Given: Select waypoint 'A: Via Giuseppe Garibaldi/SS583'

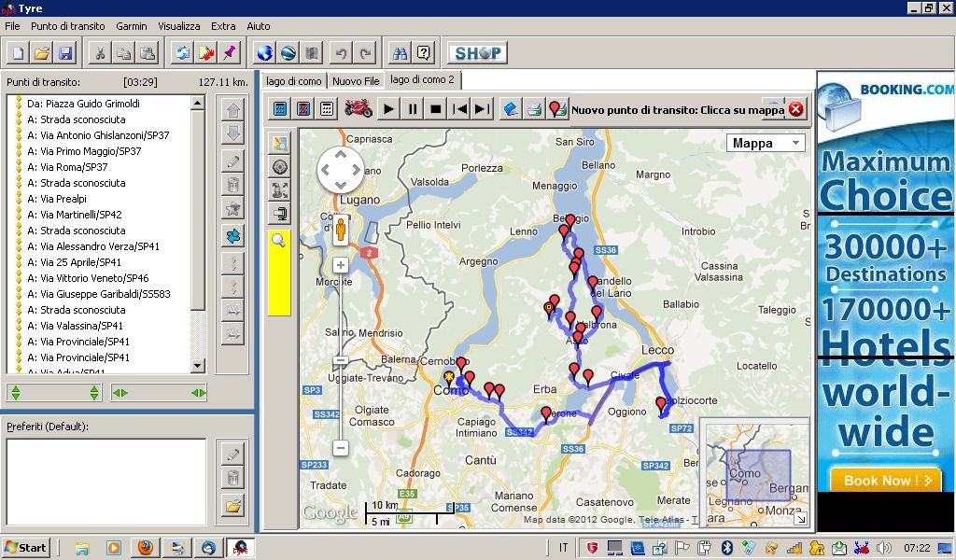Looking at the screenshot, I should coord(99,294).
